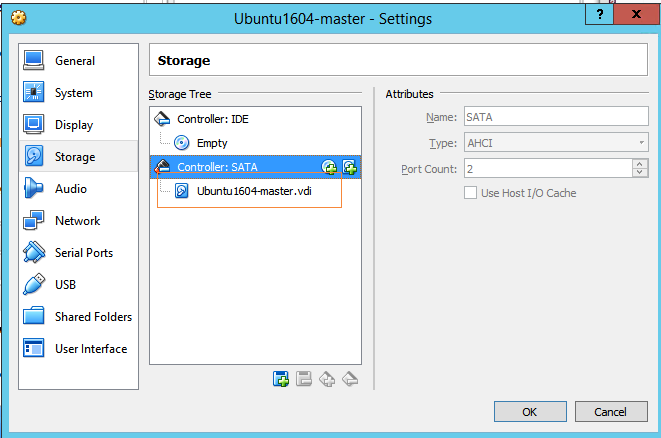
Task: Increase Port Count with up arrow
Action: coord(640,164)
